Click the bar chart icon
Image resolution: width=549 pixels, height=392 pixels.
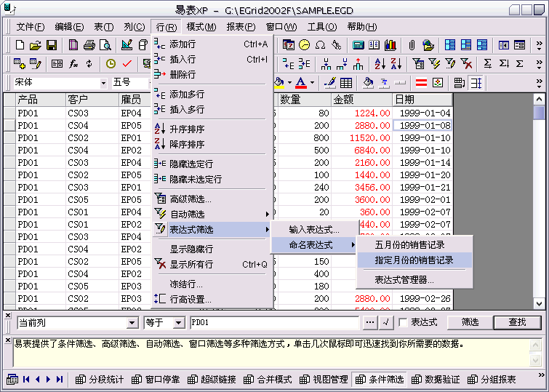click(390, 45)
